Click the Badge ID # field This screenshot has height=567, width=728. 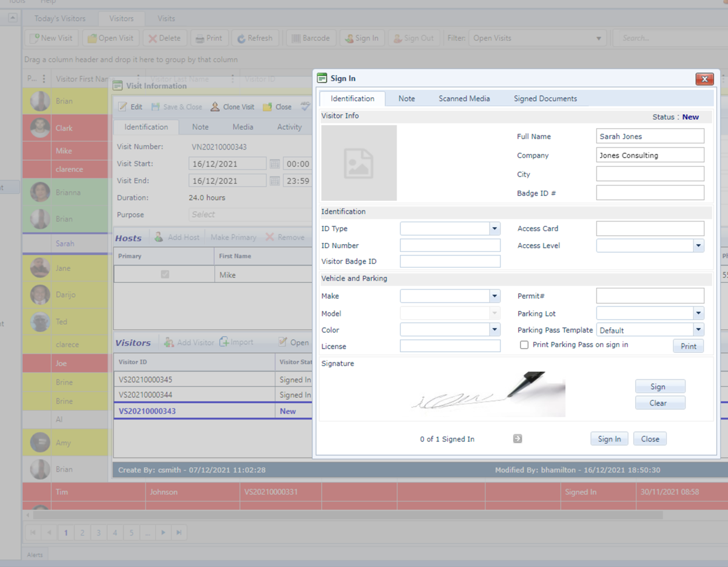click(650, 193)
